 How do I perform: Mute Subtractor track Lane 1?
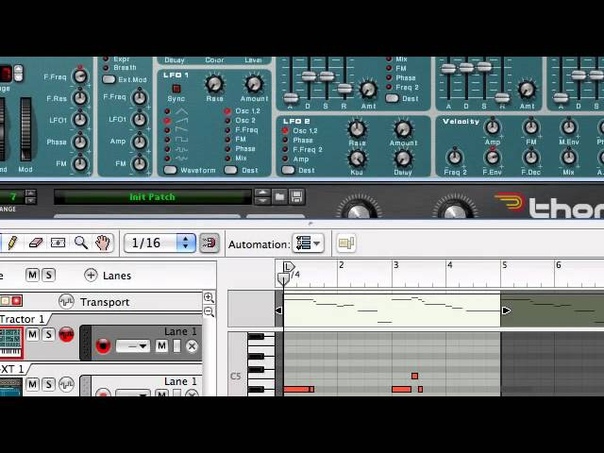click(x=161, y=346)
